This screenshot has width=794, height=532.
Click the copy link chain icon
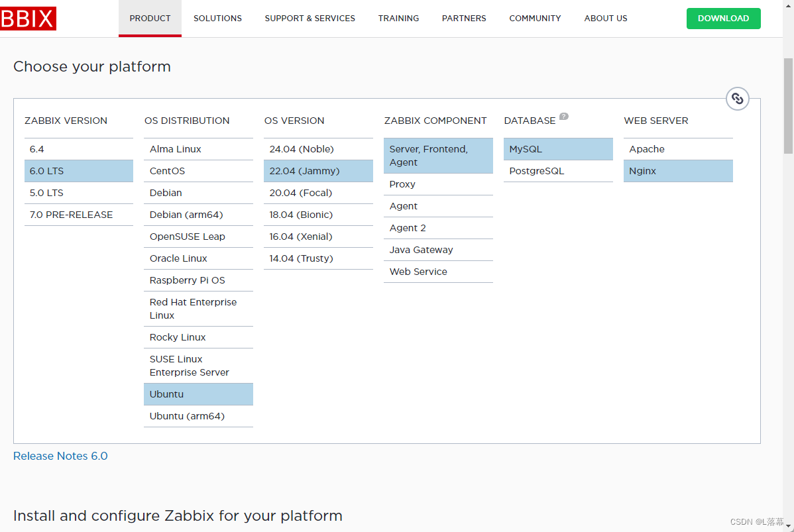(x=737, y=99)
